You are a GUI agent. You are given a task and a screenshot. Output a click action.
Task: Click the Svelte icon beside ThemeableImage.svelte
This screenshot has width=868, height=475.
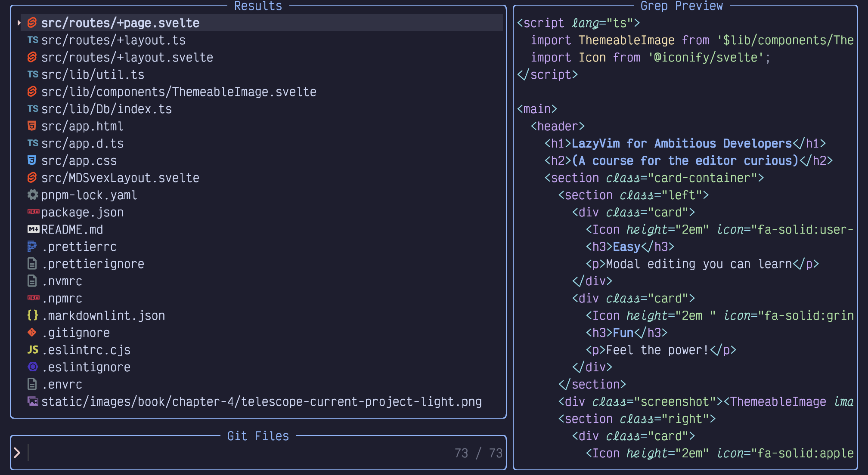tap(32, 92)
